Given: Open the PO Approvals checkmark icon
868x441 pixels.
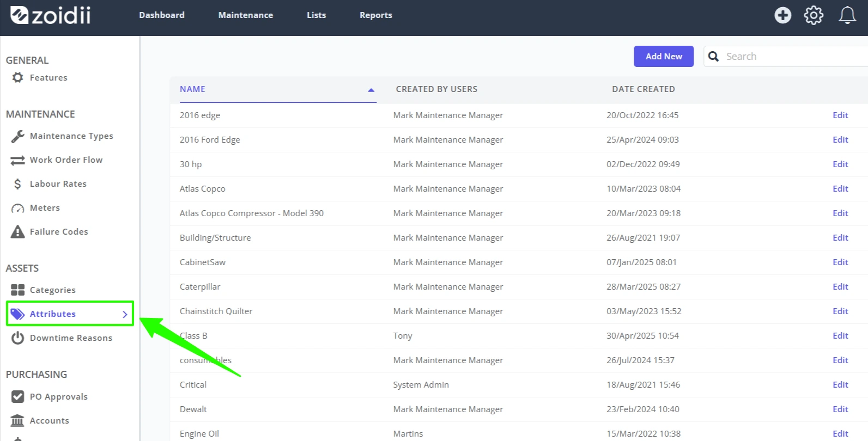Looking at the screenshot, I should click(x=17, y=397).
